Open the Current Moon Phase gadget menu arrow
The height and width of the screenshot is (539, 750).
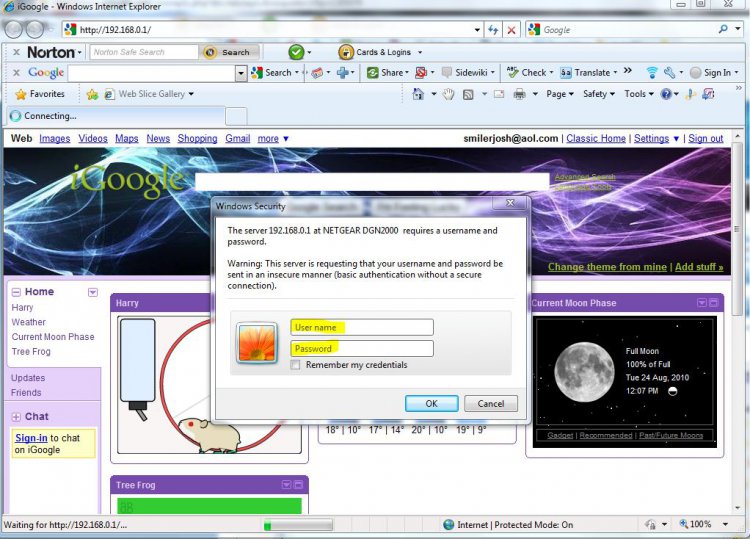(702, 303)
